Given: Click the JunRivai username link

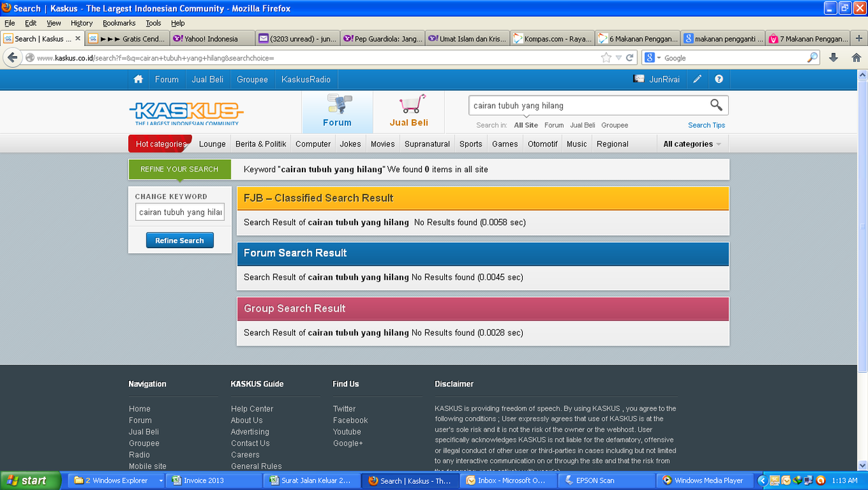Looking at the screenshot, I should coord(665,79).
